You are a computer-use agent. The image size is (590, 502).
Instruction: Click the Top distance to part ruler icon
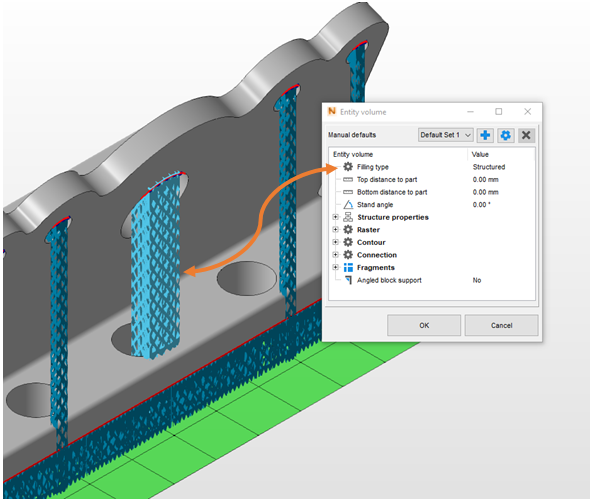click(x=348, y=180)
